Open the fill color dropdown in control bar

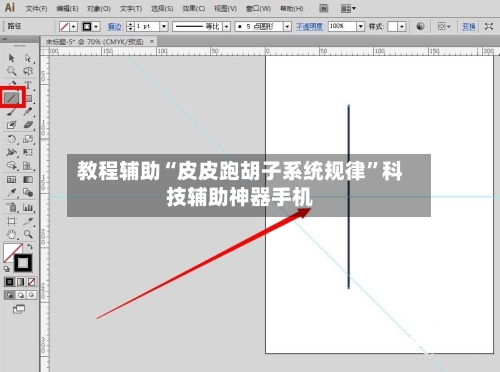pos(74,26)
